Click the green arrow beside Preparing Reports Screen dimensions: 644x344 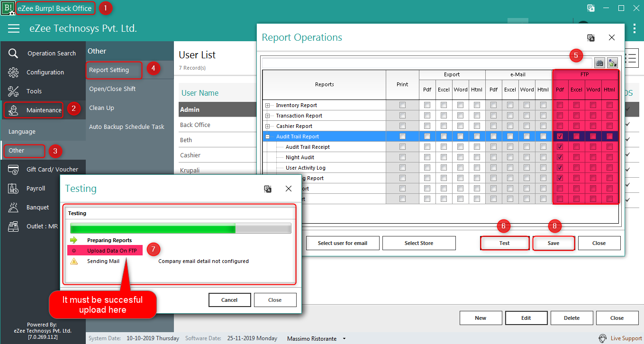[x=74, y=240]
